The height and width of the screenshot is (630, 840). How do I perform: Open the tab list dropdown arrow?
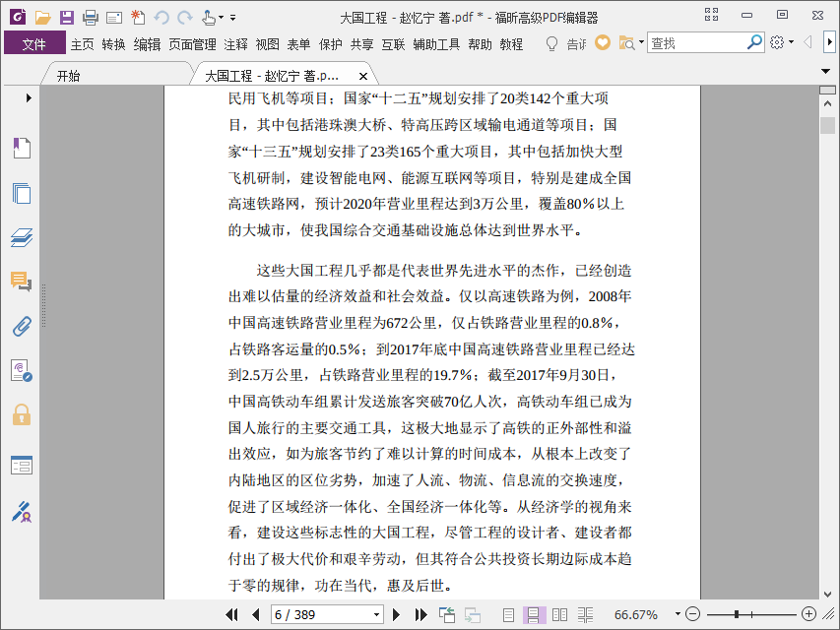(x=825, y=71)
